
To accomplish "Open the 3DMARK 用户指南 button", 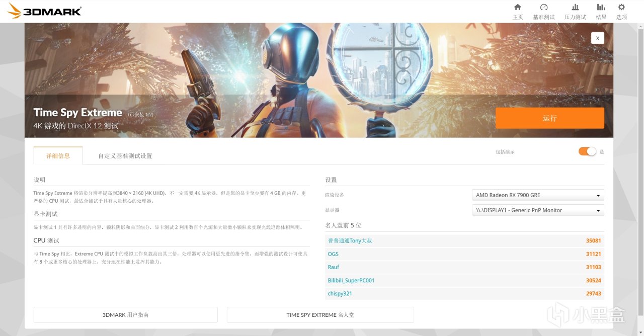I will tap(125, 315).
